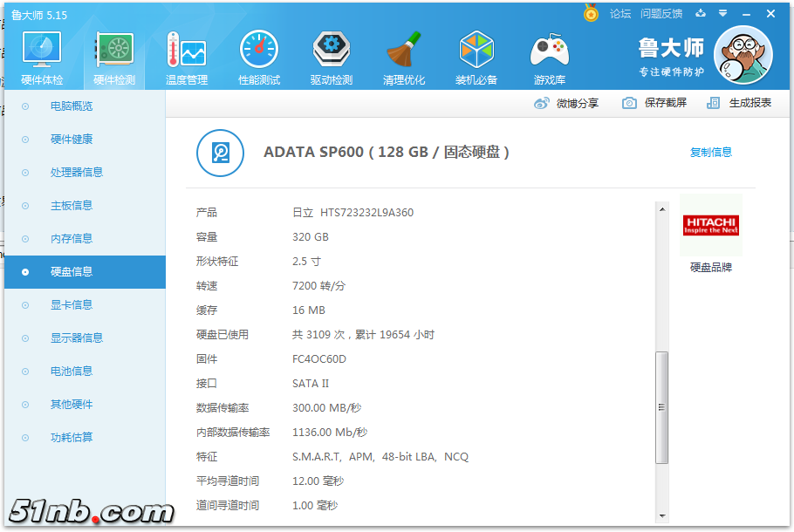794x532 pixels.
Task: Click the 保存截屏 screenshot button
Action: pyautogui.click(x=654, y=103)
